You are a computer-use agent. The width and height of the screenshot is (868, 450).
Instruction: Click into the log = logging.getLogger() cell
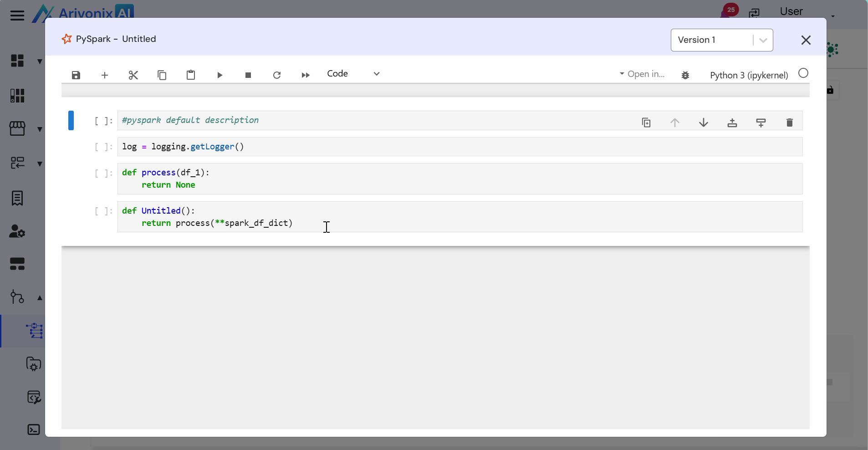[410, 147]
